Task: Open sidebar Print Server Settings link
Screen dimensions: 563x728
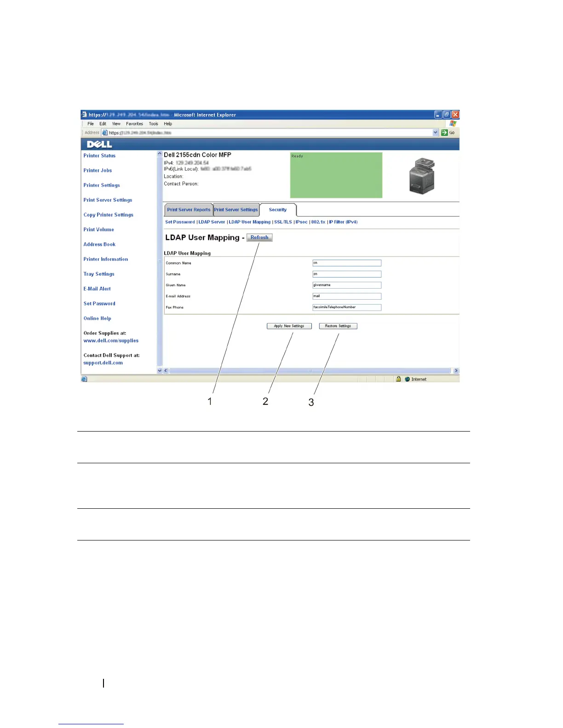Action: click(x=108, y=200)
